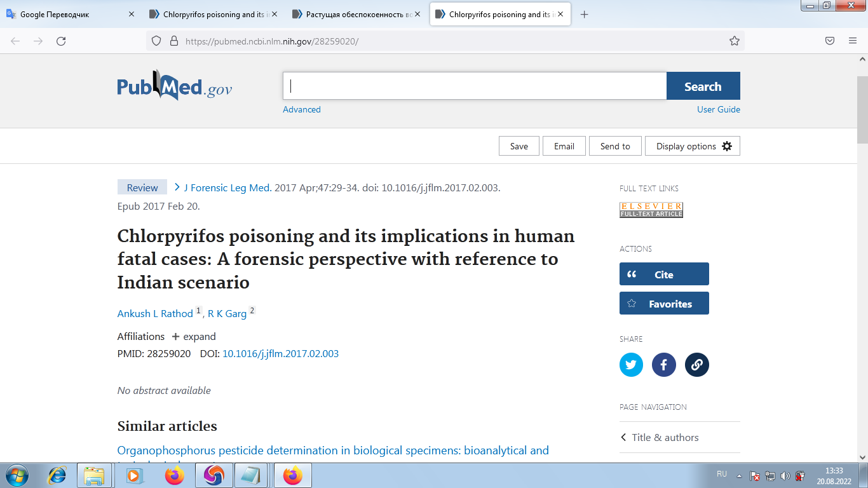Share the article on Facebook
This screenshot has width=868, height=488.
click(664, 365)
